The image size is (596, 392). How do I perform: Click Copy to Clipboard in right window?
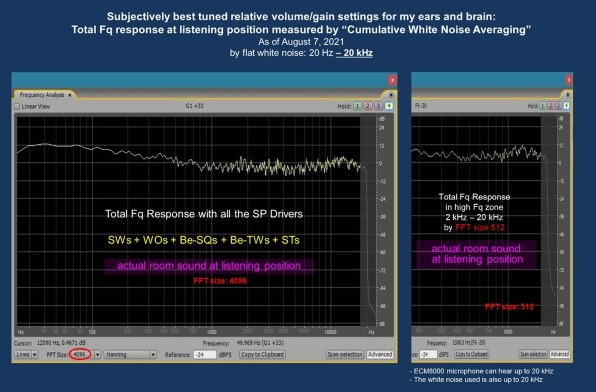471,354
